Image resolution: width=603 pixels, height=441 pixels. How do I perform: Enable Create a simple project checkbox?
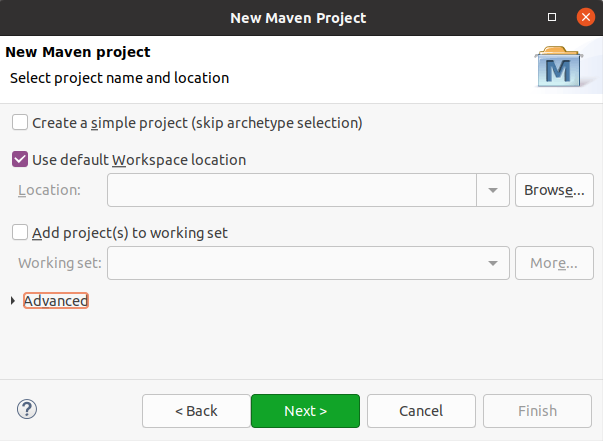(x=20, y=123)
